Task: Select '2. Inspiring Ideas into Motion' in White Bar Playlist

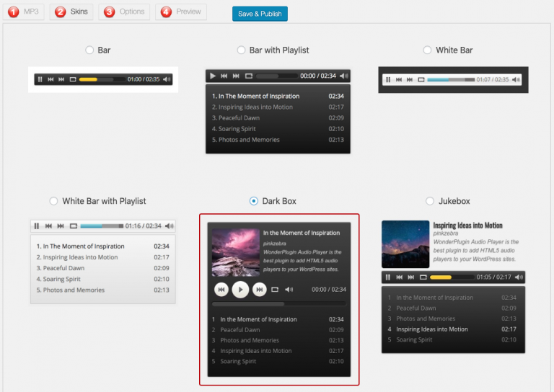Action: 103,257
